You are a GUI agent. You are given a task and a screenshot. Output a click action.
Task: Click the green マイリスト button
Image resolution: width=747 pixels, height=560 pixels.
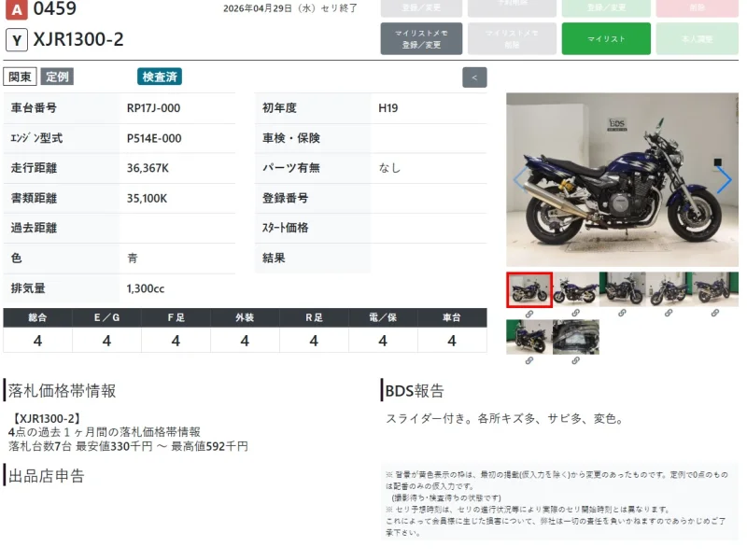606,39
